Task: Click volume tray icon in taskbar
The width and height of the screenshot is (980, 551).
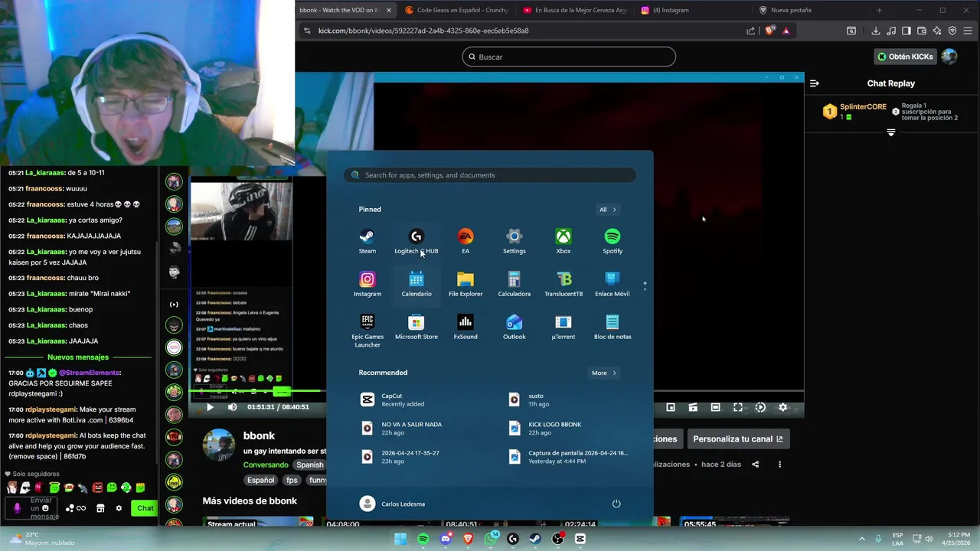Action: [x=929, y=539]
